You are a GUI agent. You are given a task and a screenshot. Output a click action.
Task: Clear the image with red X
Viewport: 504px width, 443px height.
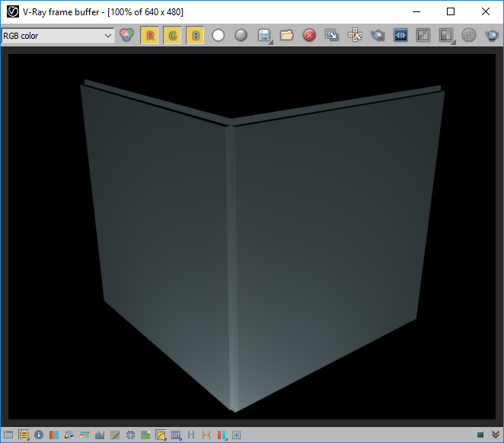[309, 35]
